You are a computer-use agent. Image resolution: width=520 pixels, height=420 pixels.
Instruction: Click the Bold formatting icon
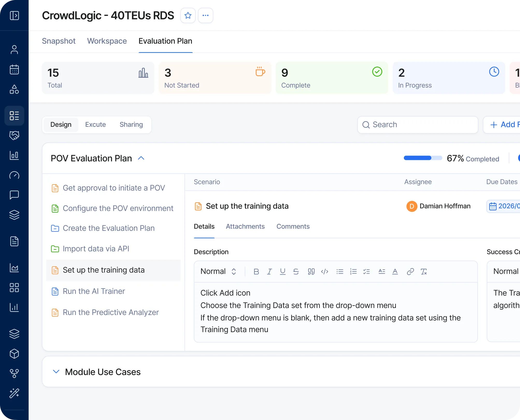(x=256, y=271)
